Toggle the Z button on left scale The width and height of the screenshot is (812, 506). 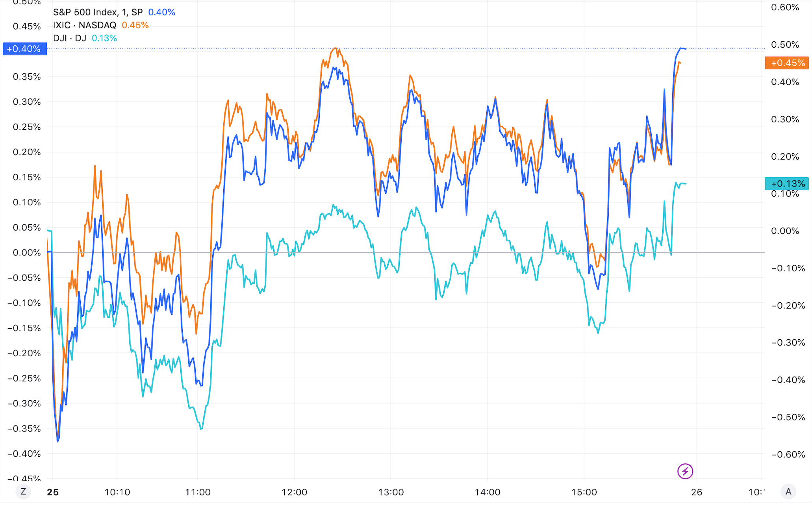[23, 491]
